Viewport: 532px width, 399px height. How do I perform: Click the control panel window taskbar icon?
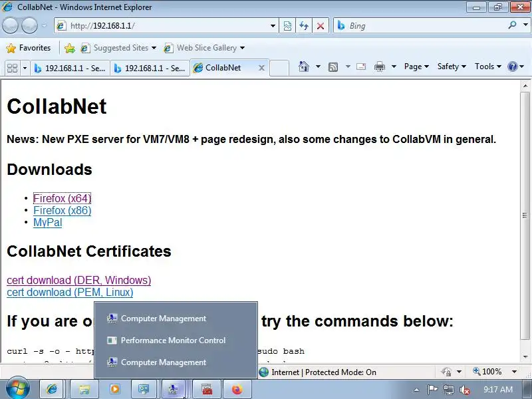point(144,389)
